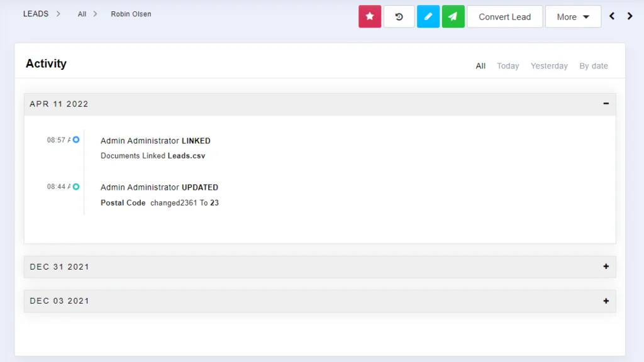Image resolution: width=644 pixels, height=362 pixels.
Task: Open the More dropdown menu
Action: 573,16
